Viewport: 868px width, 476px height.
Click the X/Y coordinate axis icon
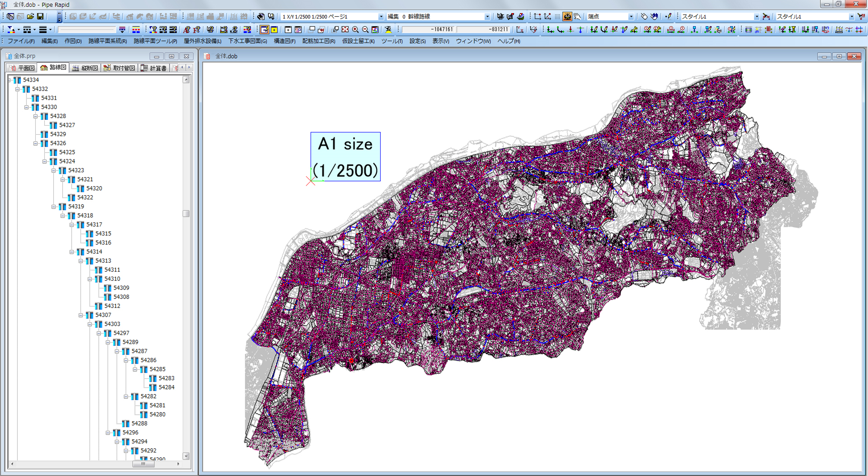pyautogui.click(x=520, y=30)
